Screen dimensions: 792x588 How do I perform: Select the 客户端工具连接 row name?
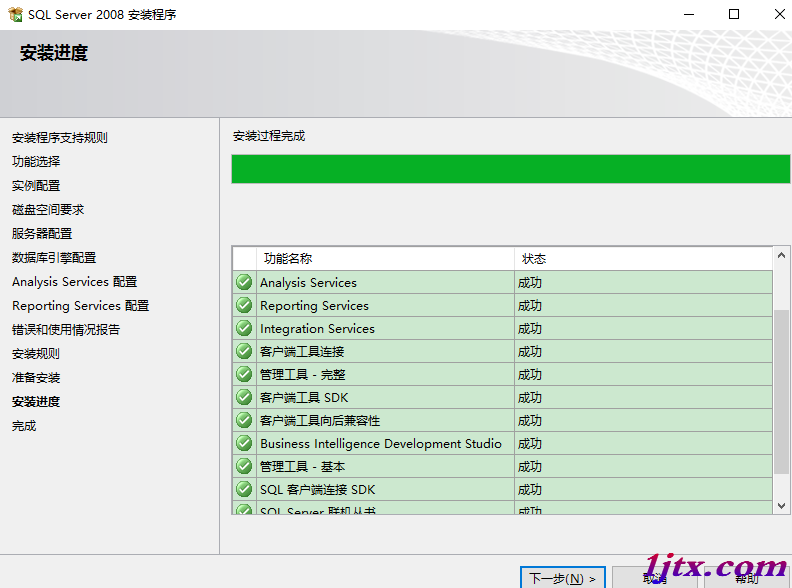[302, 352]
